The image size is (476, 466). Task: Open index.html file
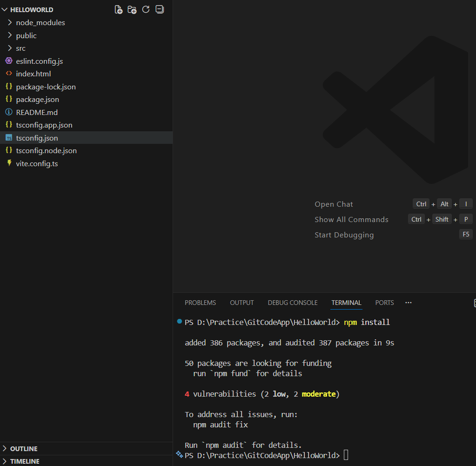tap(33, 74)
